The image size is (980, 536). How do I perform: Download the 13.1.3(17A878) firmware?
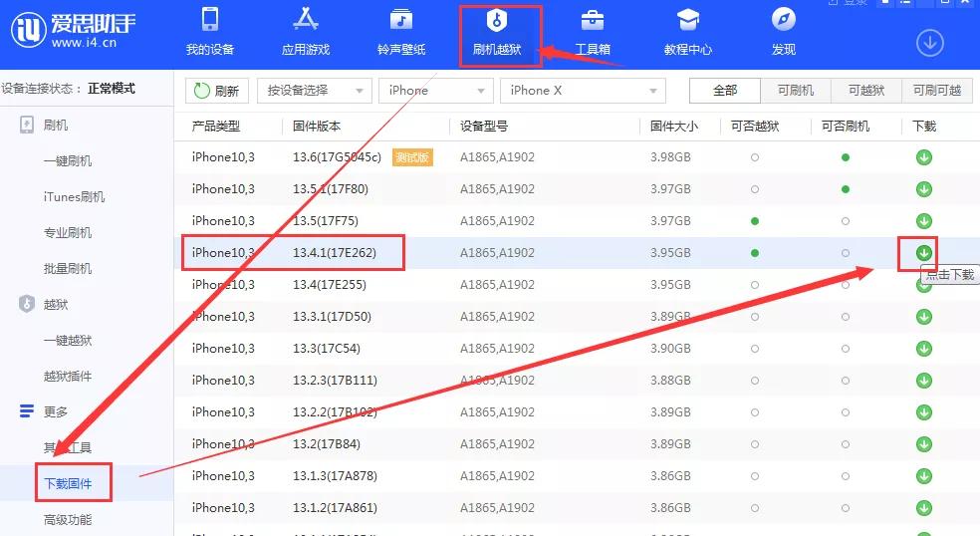[924, 476]
